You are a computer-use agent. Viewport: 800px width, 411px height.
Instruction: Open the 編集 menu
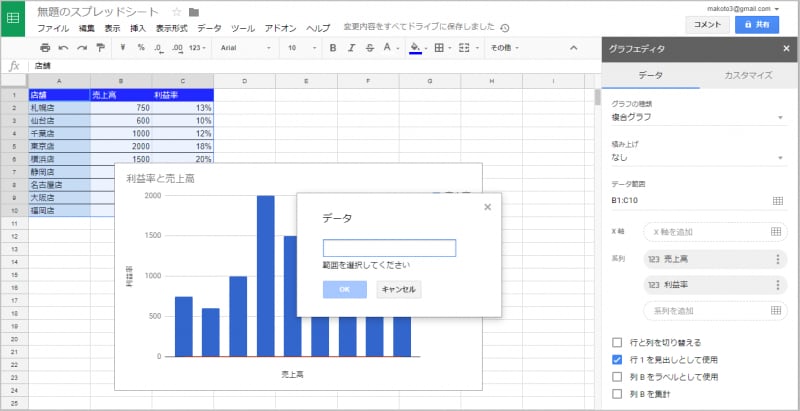pyautogui.click(x=87, y=29)
